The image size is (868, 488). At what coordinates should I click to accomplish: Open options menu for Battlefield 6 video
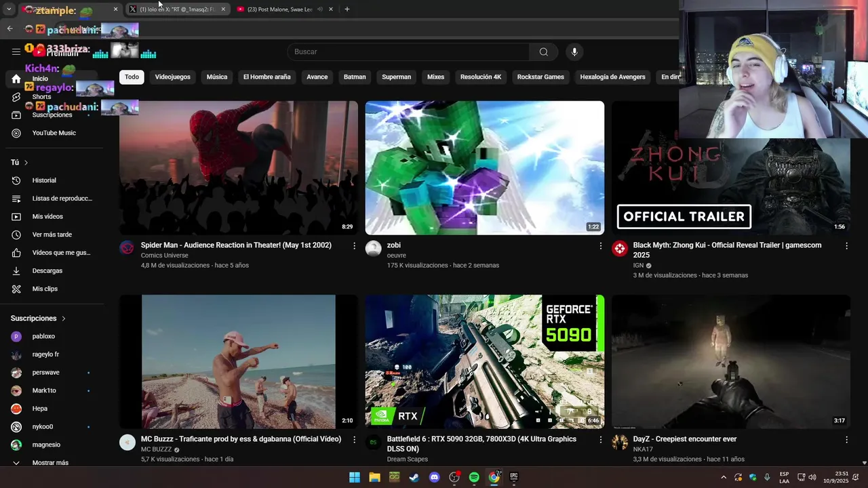point(600,440)
